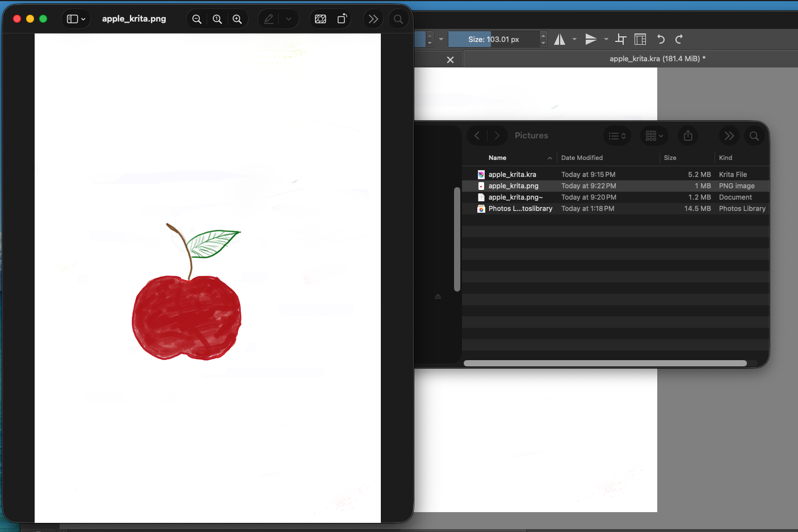Zoom out in the Preview window
Screen dimensions: 798x532
click(x=197, y=19)
